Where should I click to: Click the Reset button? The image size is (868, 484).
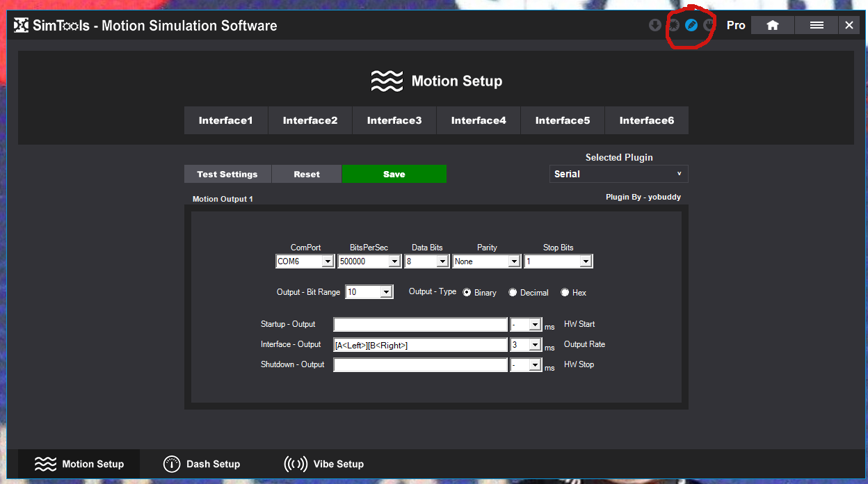[x=307, y=175]
